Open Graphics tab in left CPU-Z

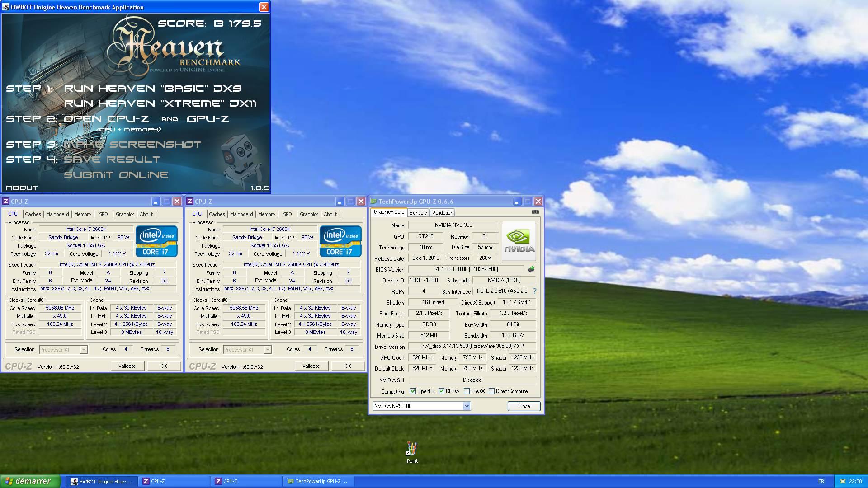(x=125, y=214)
